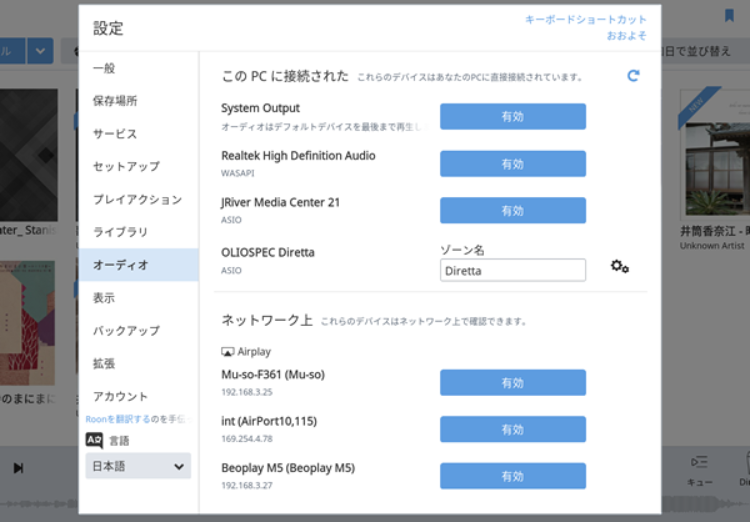Open キーボードショートカット link
750x522 pixels.
(x=585, y=20)
